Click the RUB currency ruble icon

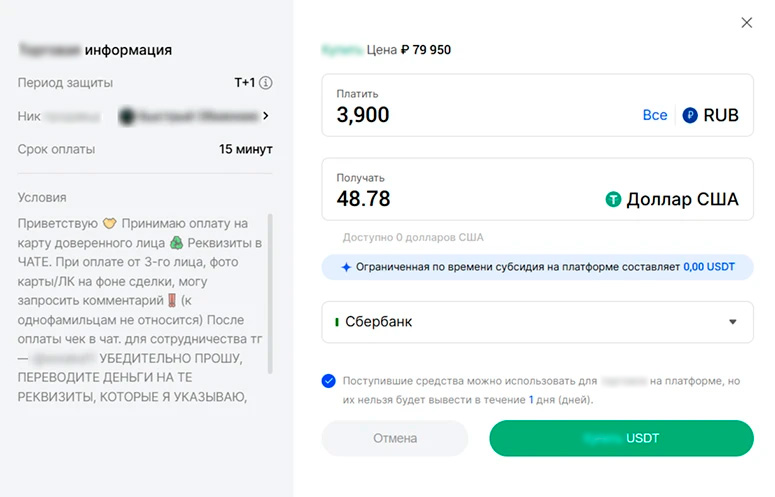690,115
